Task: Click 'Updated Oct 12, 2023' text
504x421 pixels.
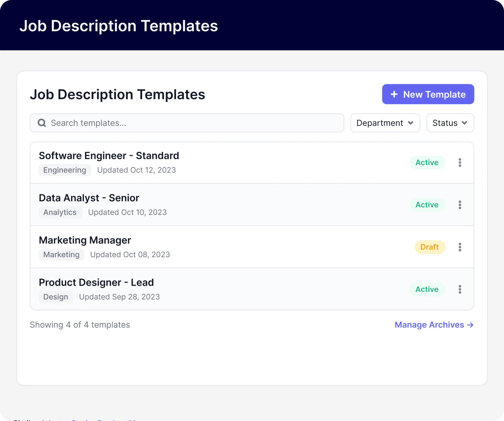Action: (136, 170)
